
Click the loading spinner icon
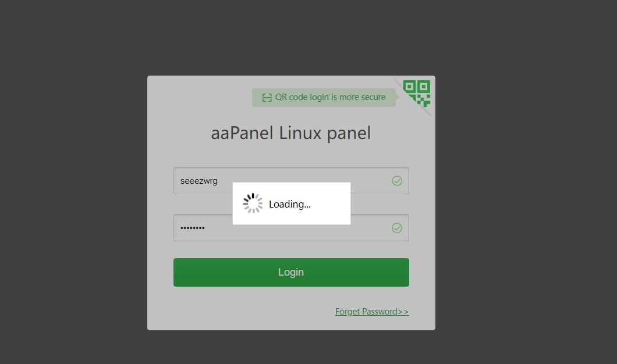tap(253, 204)
